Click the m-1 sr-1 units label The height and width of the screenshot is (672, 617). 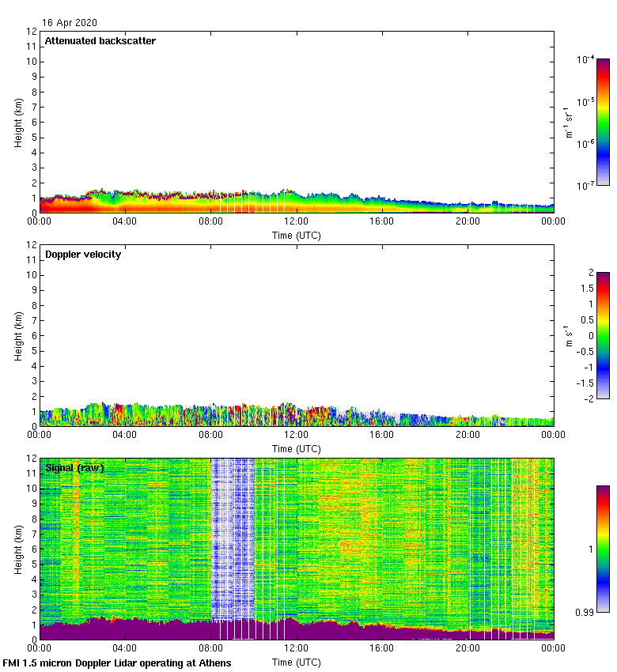point(570,122)
